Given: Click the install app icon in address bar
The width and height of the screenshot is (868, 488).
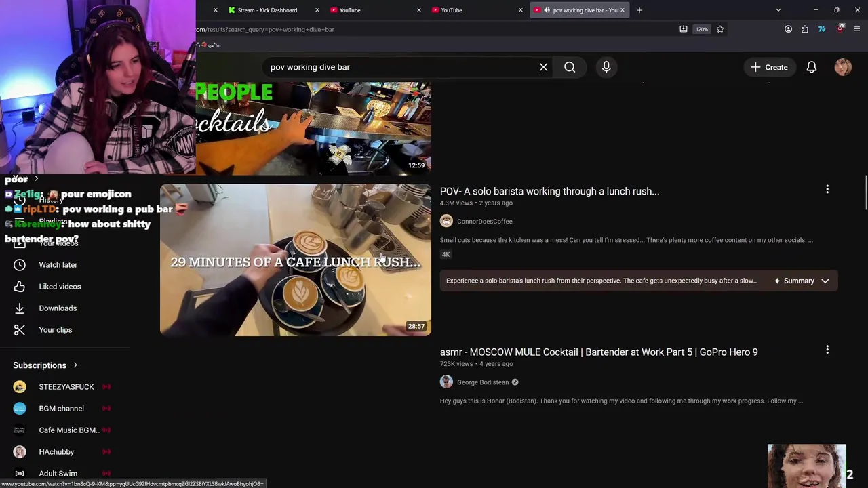Looking at the screenshot, I should [684, 29].
